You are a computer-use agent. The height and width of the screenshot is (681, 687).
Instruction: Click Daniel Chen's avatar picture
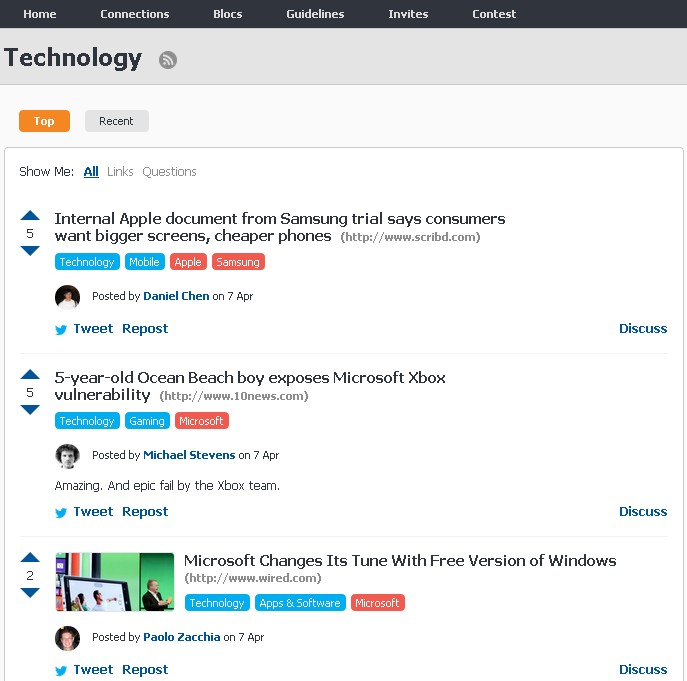tap(67, 297)
